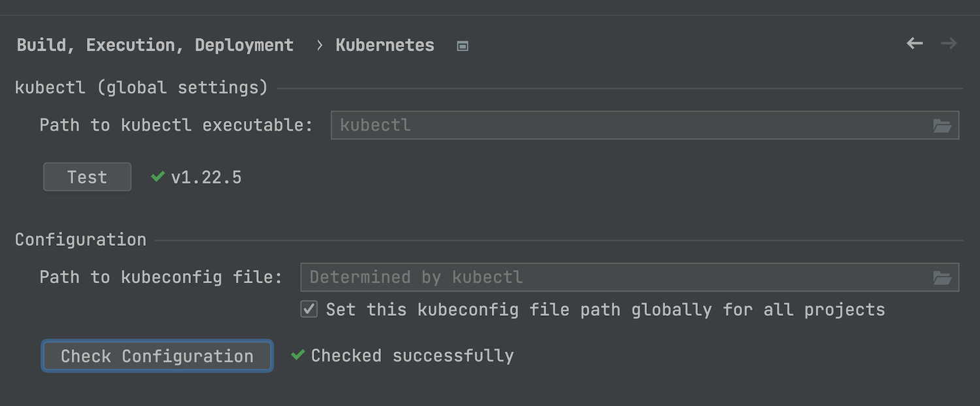
Task: Select the Kubernetes breadcrumb item
Action: click(x=385, y=45)
